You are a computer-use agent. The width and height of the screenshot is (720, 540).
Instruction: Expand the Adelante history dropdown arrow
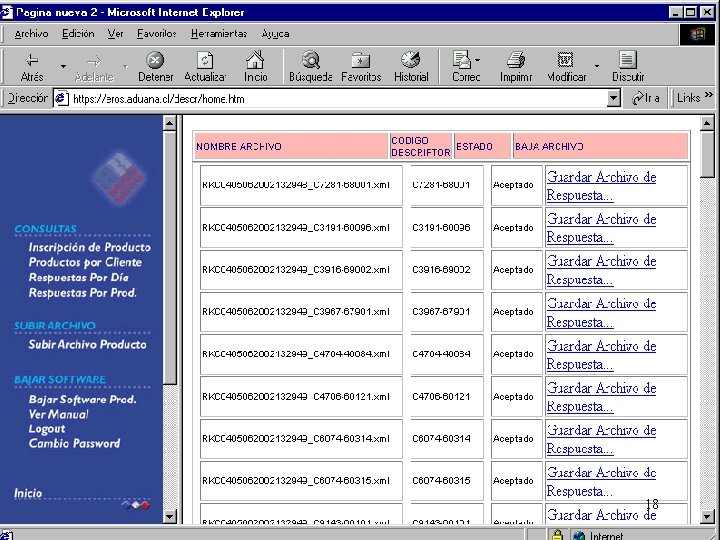[x=125, y=66]
